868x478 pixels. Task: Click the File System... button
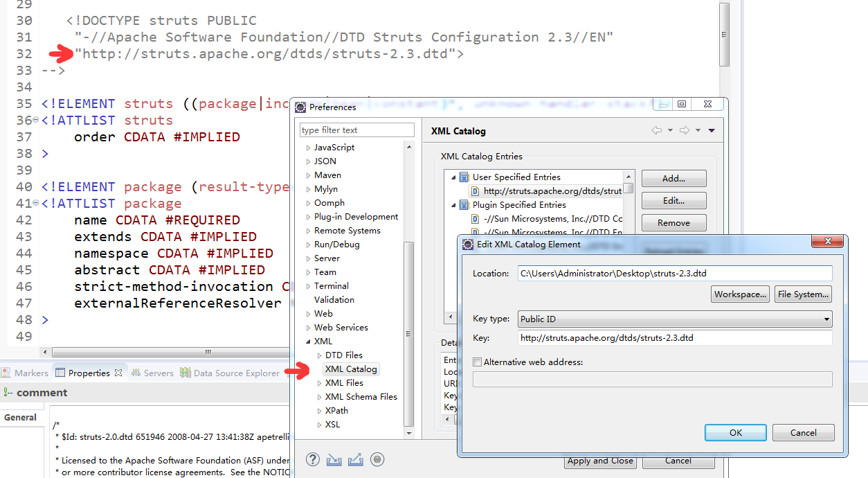point(803,294)
